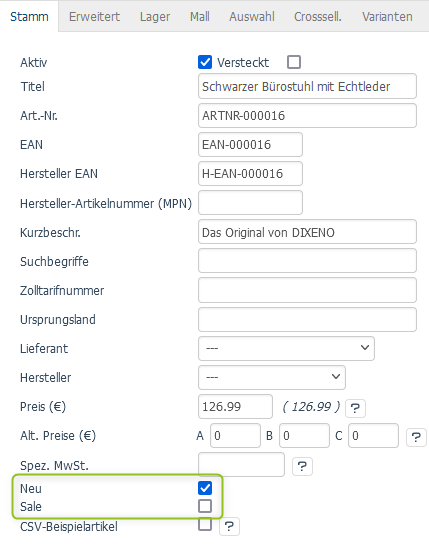
Task: Expand the Hersteller dropdown list
Action: [x=272, y=377]
